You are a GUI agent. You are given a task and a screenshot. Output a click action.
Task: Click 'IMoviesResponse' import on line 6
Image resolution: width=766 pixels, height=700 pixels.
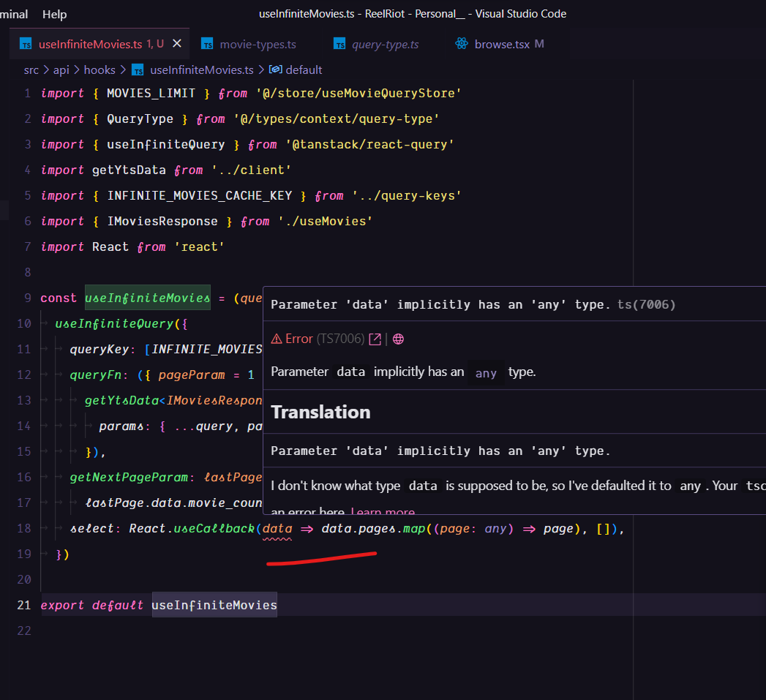(x=162, y=222)
